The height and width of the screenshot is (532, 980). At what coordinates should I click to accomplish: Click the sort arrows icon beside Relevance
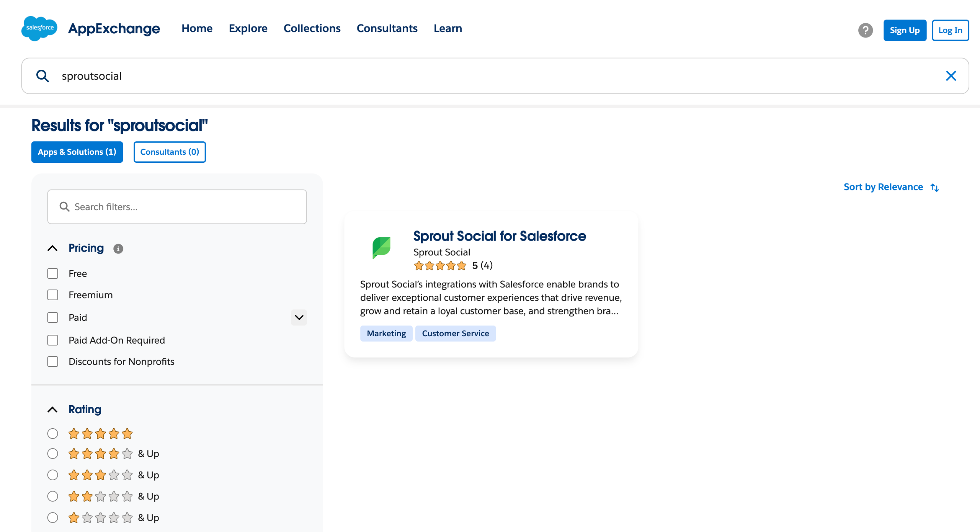935,188
